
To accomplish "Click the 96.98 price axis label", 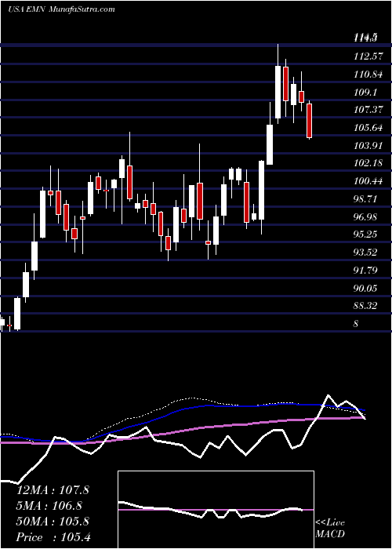I will tap(364, 216).
